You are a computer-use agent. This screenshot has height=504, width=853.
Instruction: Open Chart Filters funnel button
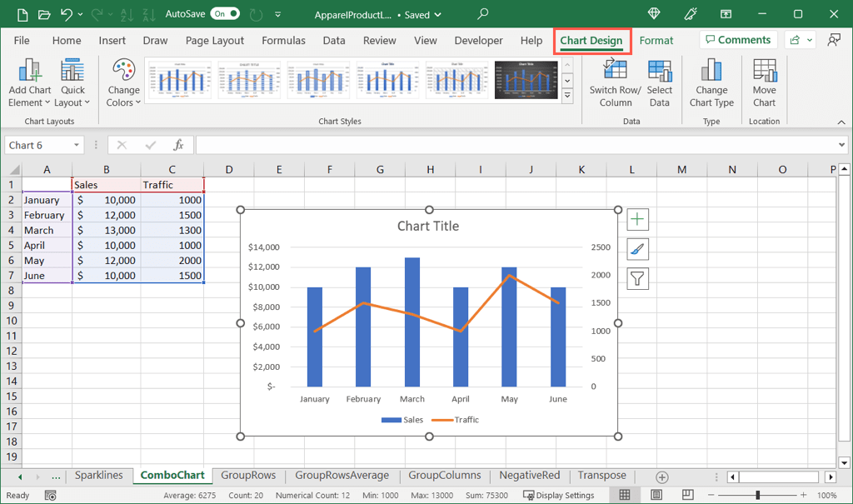(637, 278)
